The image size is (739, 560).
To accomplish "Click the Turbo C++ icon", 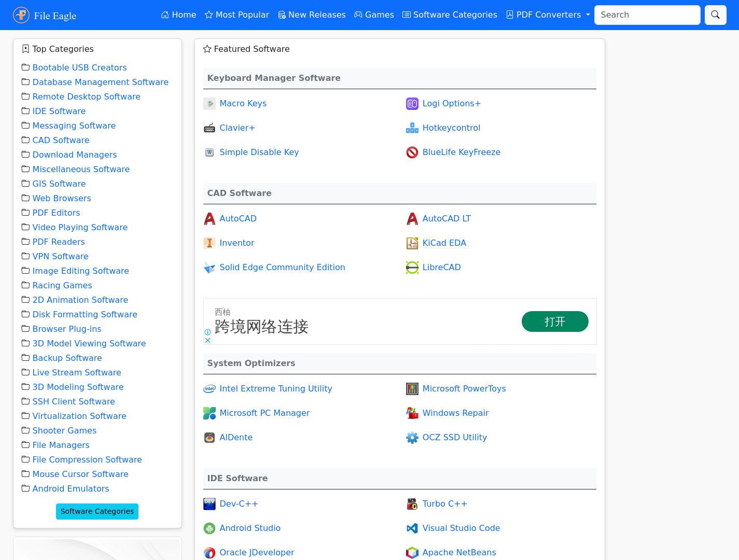I will [412, 504].
